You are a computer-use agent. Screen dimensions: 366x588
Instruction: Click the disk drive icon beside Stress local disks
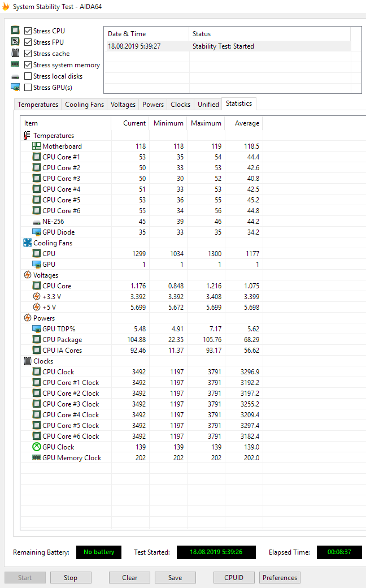tap(15, 76)
